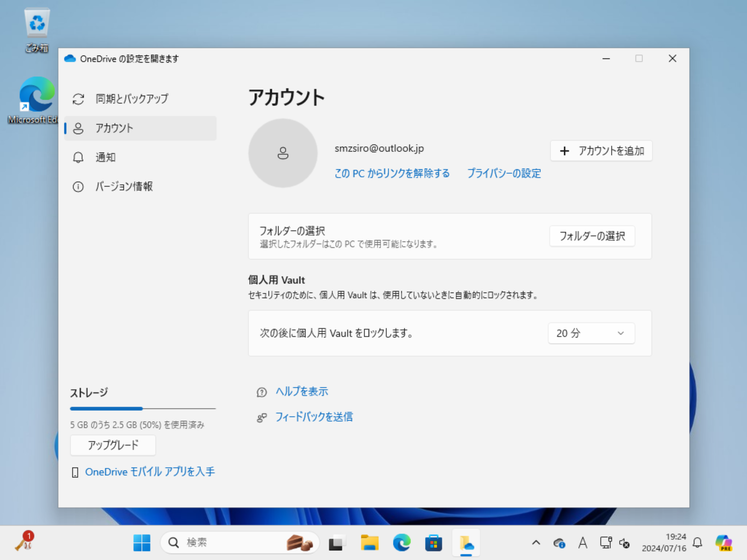Open フォルダーの選択 settings

pos(592,236)
